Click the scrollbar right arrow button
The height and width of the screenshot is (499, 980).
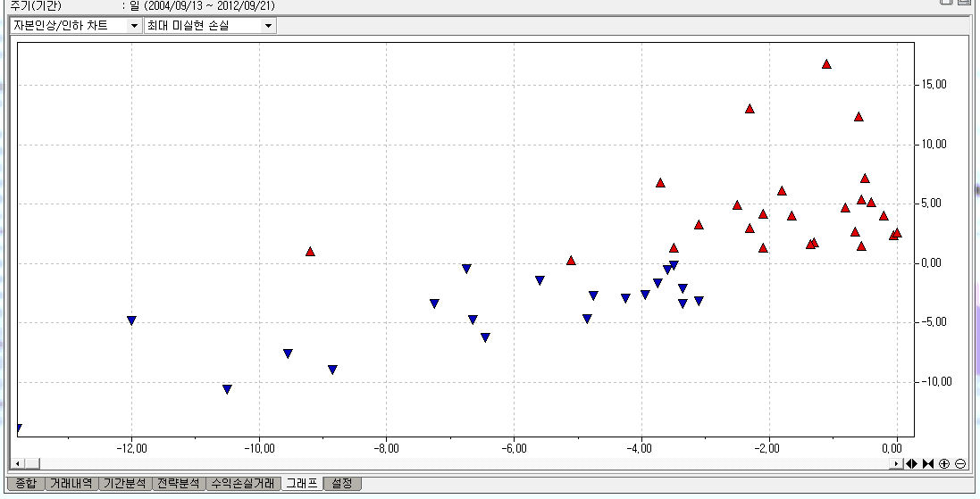(896, 464)
